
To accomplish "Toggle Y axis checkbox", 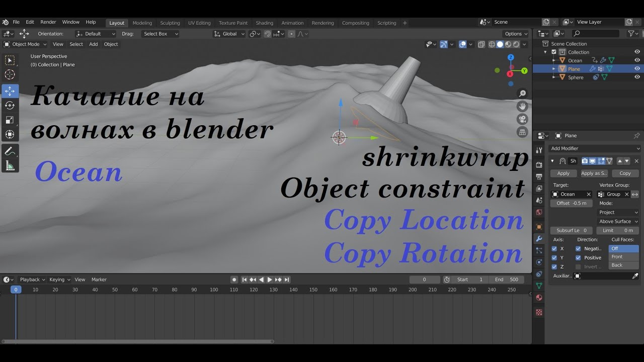I will (554, 257).
